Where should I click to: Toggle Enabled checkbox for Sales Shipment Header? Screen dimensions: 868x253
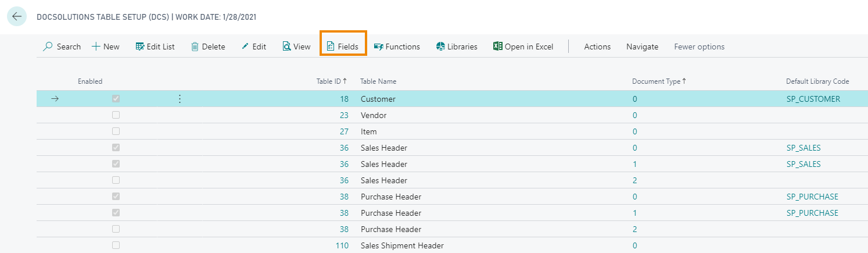[116, 245]
